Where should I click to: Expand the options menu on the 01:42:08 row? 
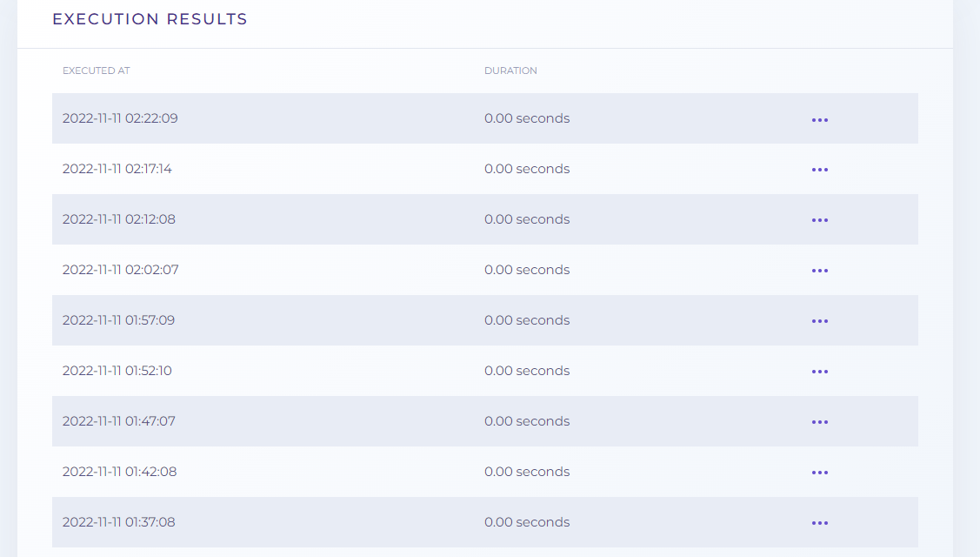coord(819,472)
